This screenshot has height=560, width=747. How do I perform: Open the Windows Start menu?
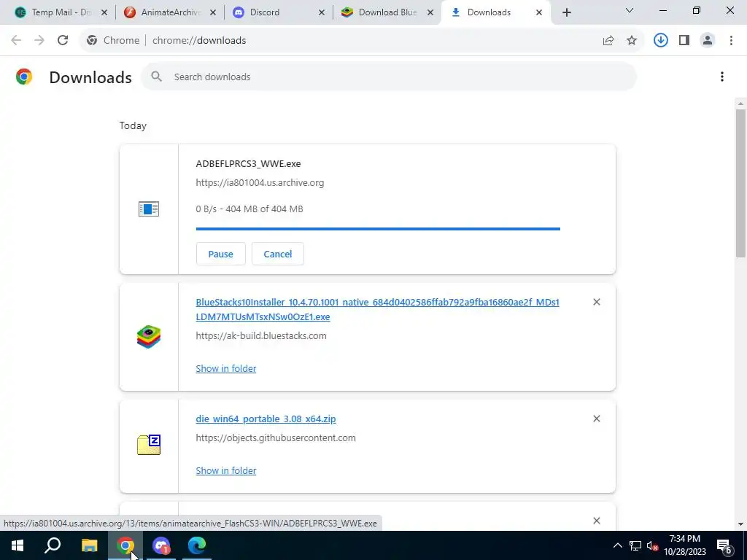pos(18,545)
